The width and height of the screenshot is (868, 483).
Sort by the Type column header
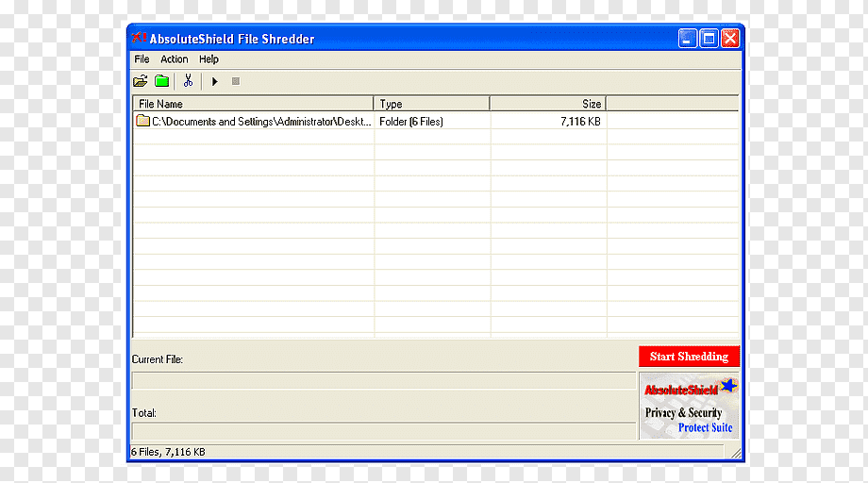[431, 104]
